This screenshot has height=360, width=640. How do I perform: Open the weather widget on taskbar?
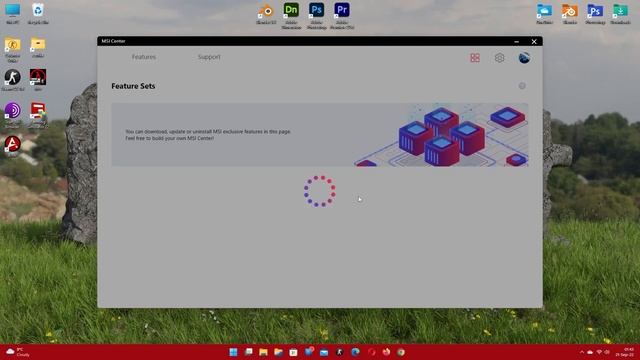click(18, 352)
